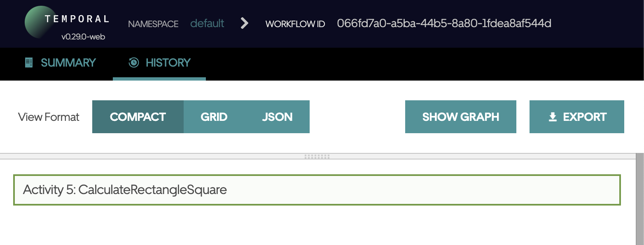Click the breadcrumb chevron after default namespace
The height and width of the screenshot is (245, 644).
tap(245, 23)
